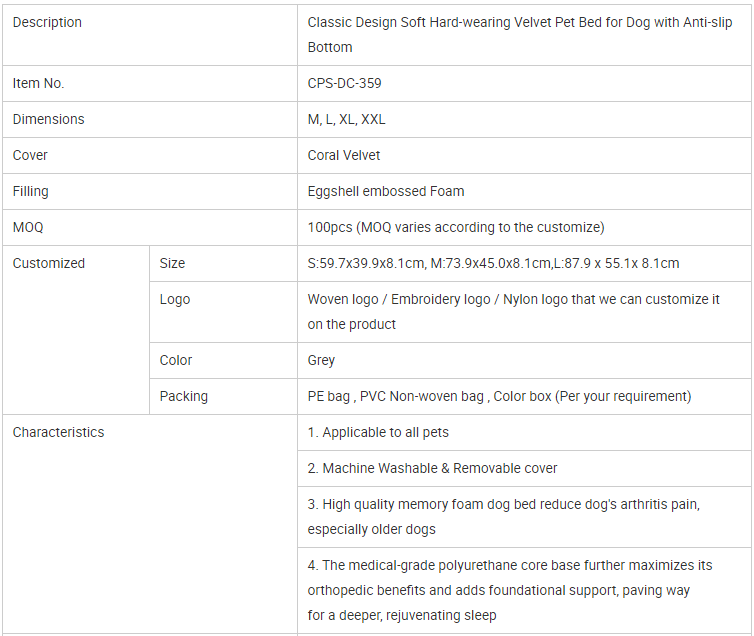Select the 'Grey' color value
The width and height of the screenshot is (754, 636).
tap(321, 361)
